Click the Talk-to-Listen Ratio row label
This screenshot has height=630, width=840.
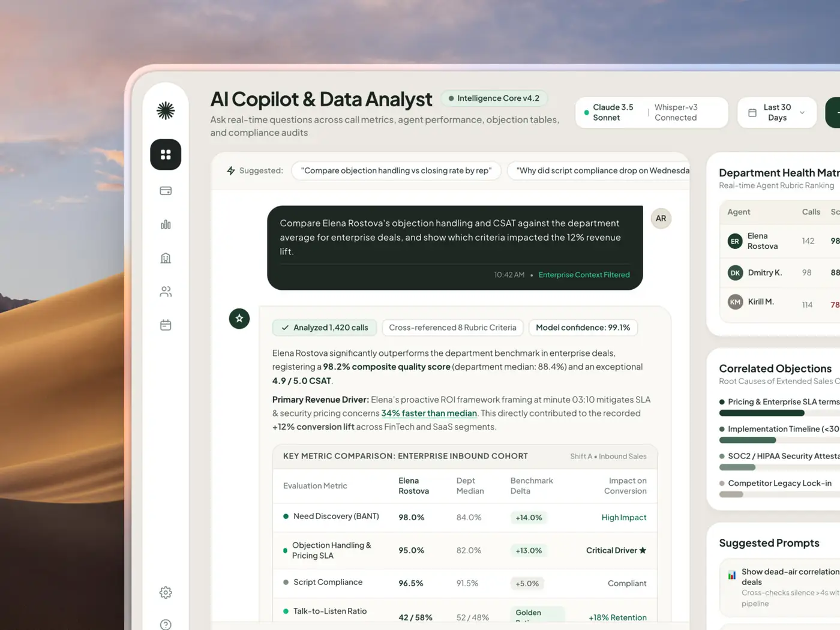point(330,611)
